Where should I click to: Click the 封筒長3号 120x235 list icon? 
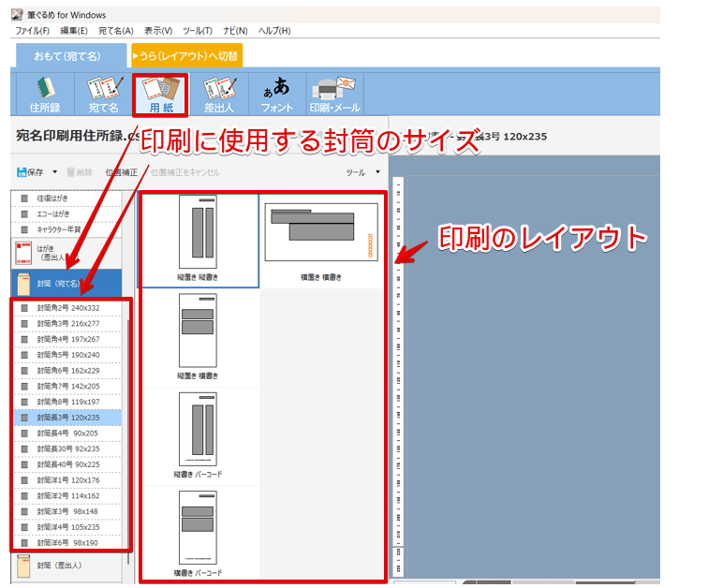click(x=24, y=418)
